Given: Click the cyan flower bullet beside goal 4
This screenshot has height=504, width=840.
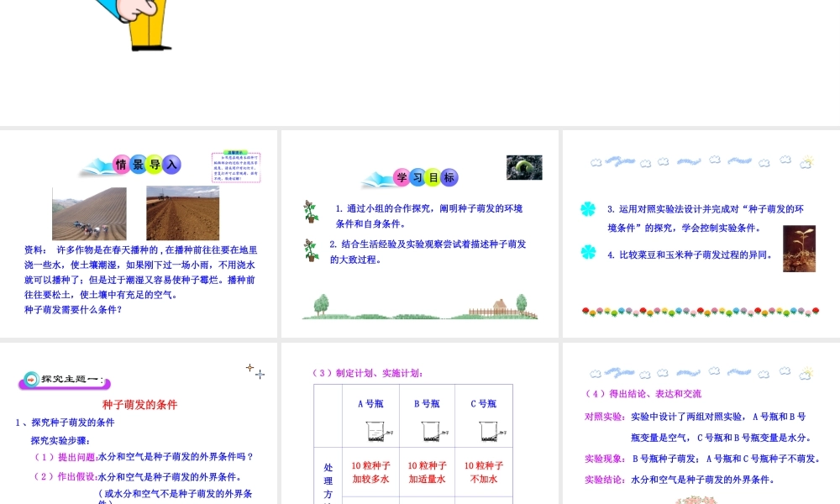Looking at the screenshot, I should [588, 252].
